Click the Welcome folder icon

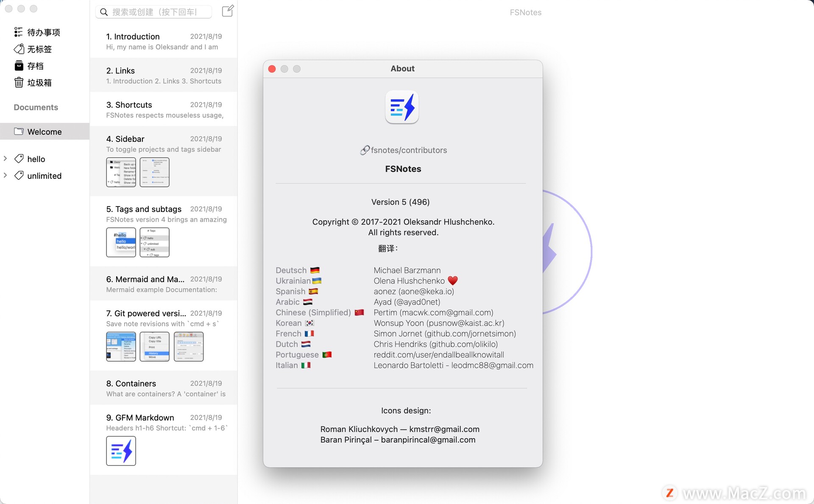[x=19, y=131]
